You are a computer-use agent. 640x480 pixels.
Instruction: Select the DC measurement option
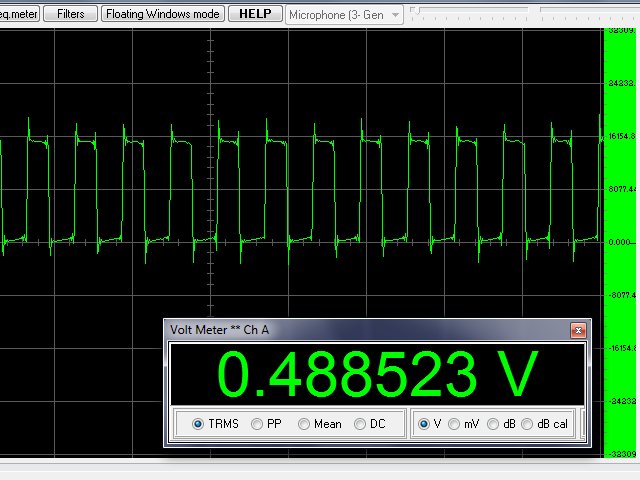coord(360,424)
